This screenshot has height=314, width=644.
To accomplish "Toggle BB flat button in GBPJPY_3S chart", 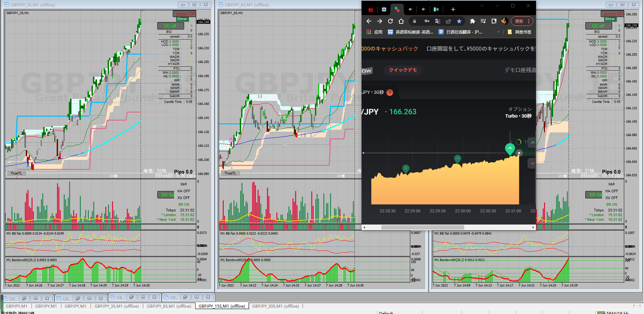I will point(166,195).
